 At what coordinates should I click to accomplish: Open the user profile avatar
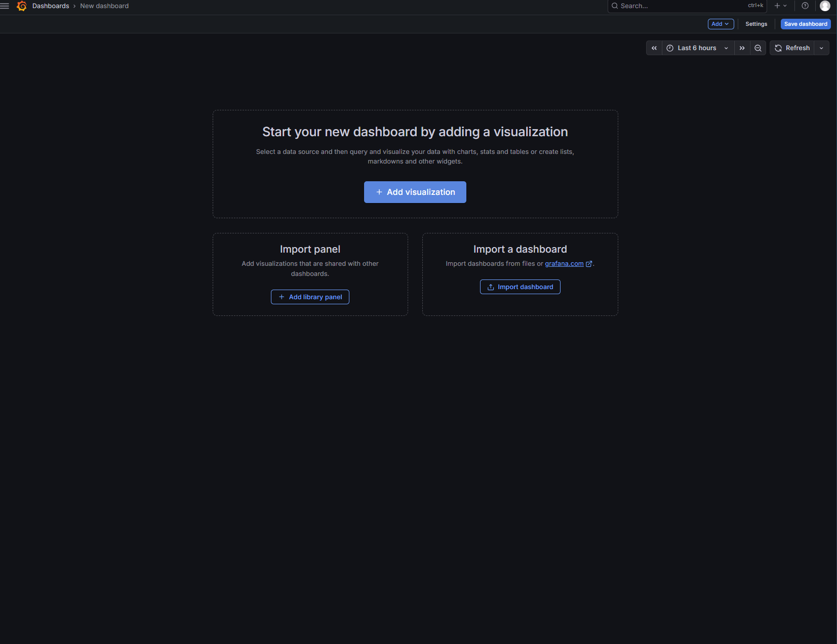[x=825, y=6]
